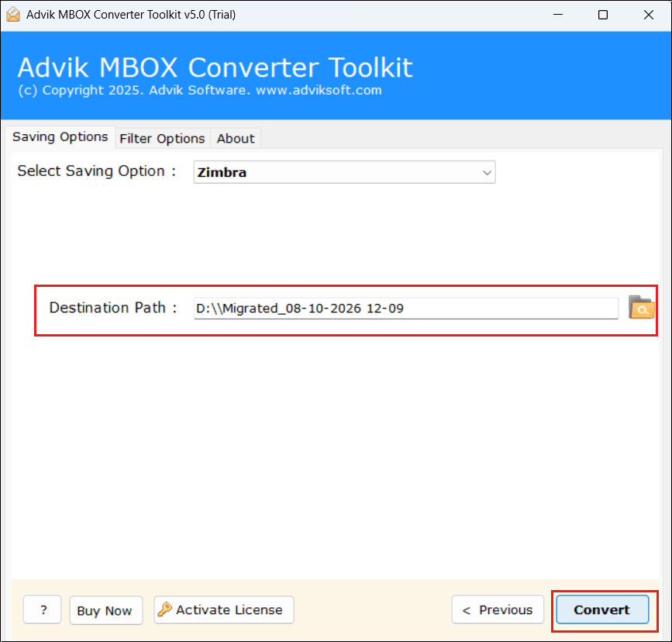Screen dimensions: 672x642
Task: Click into the Destination Path text field
Action: 405,309
